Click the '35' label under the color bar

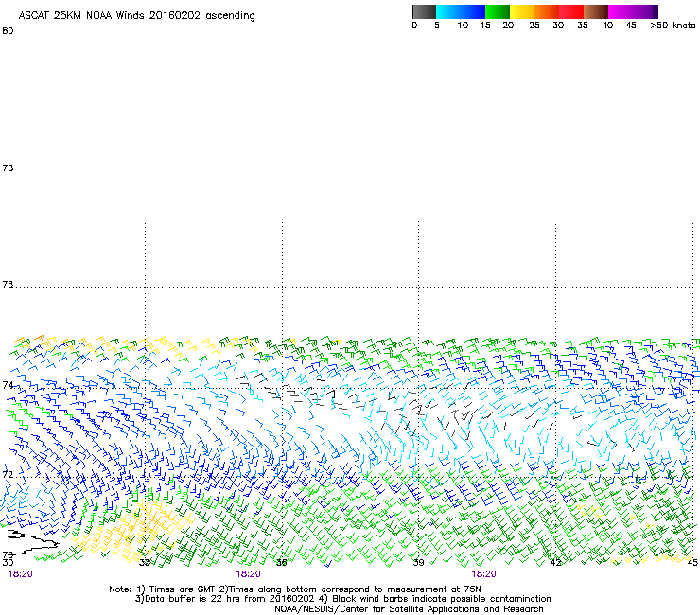click(583, 26)
